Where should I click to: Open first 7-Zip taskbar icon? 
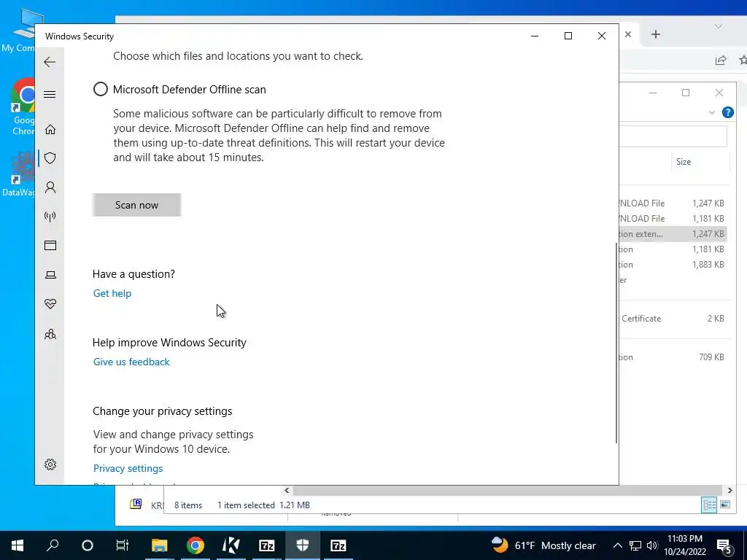pos(267,545)
